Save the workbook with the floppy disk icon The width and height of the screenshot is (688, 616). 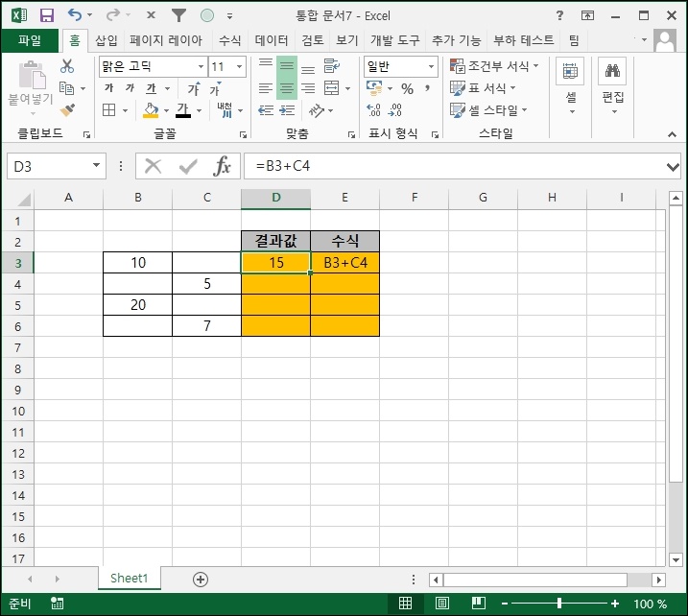coord(47,15)
